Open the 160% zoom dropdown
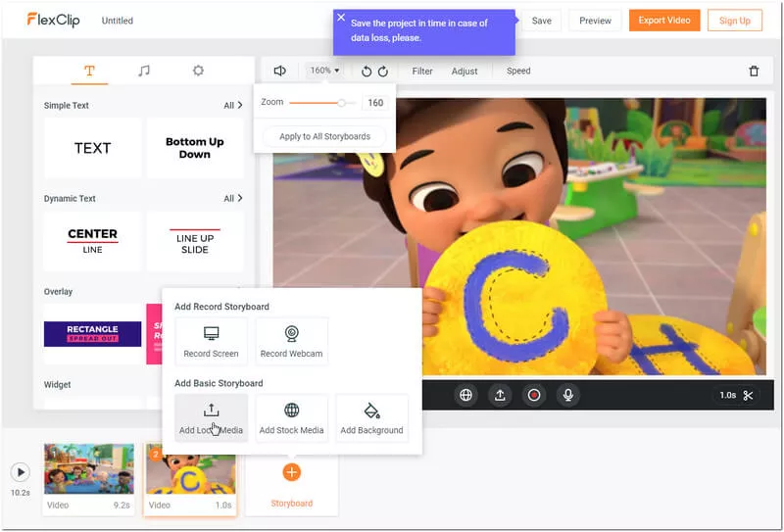The image size is (784, 532). point(325,71)
